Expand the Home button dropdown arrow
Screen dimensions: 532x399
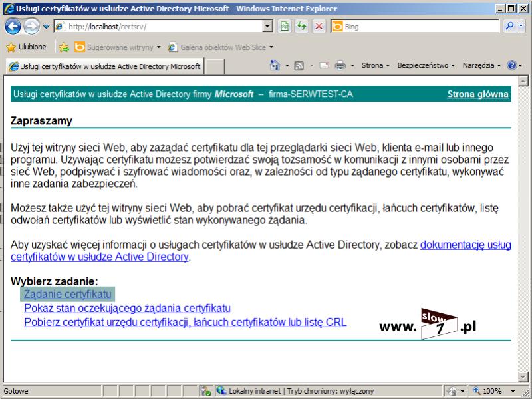pyautogui.click(x=287, y=65)
